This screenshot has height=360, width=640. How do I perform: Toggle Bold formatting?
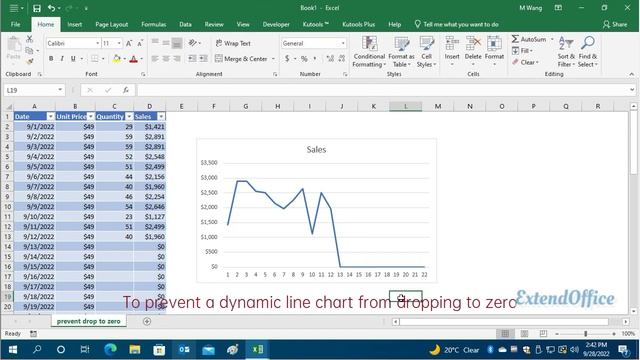pos(51,59)
